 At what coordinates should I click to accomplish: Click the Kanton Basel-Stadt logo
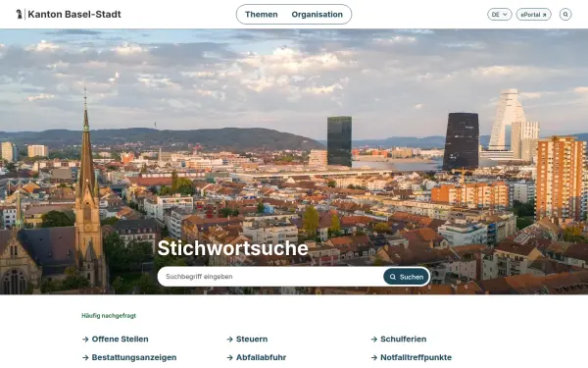coord(69,15)
